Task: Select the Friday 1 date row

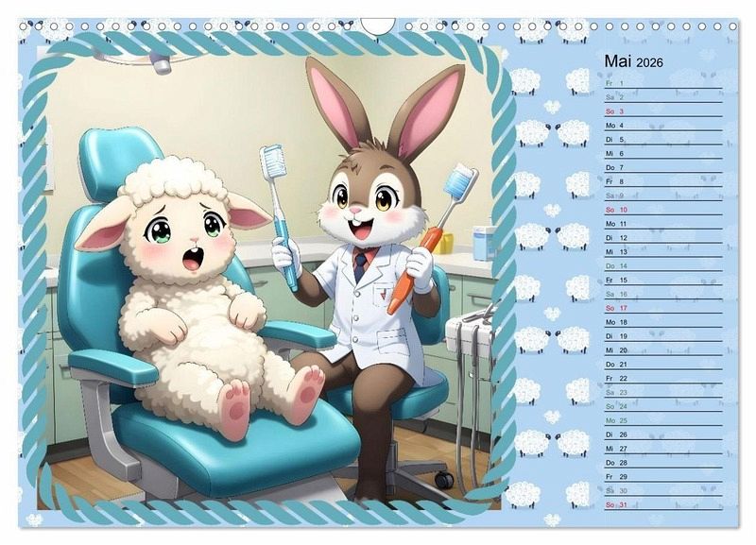Action: pos(661,83)
